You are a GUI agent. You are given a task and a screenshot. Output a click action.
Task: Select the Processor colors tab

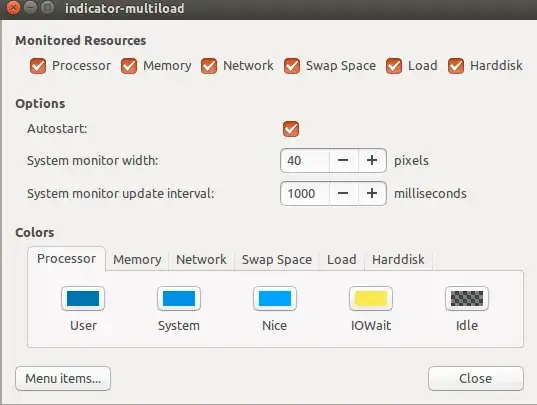(x=66, y=259)
